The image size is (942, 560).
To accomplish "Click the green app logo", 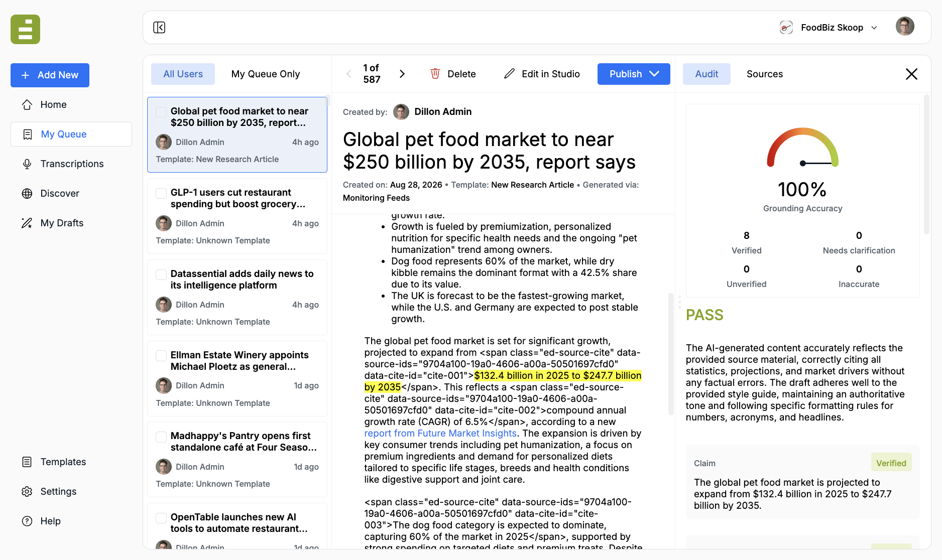I will [x=25, y=29].
